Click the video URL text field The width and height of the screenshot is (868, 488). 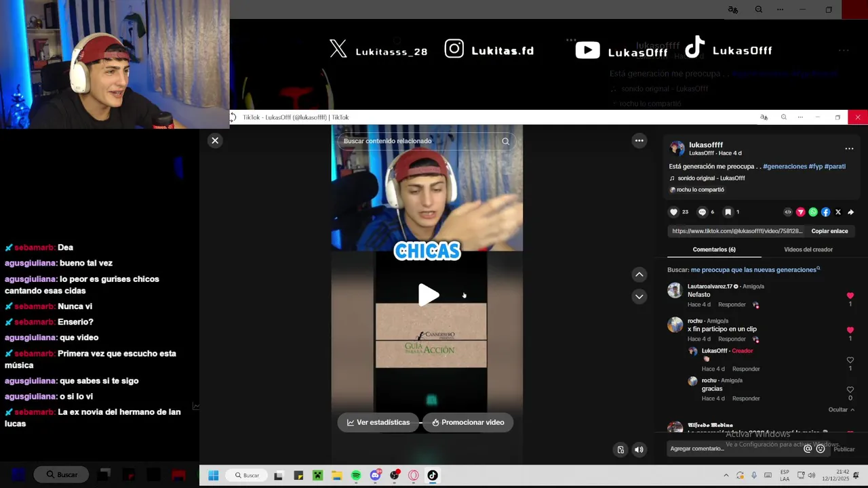coord(736,231)
